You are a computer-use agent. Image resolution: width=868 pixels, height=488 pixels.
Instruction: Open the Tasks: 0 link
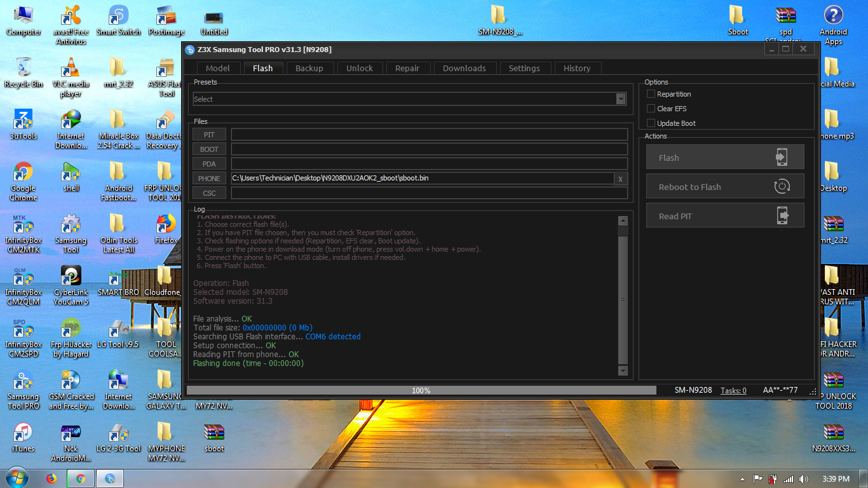point(733,390)
